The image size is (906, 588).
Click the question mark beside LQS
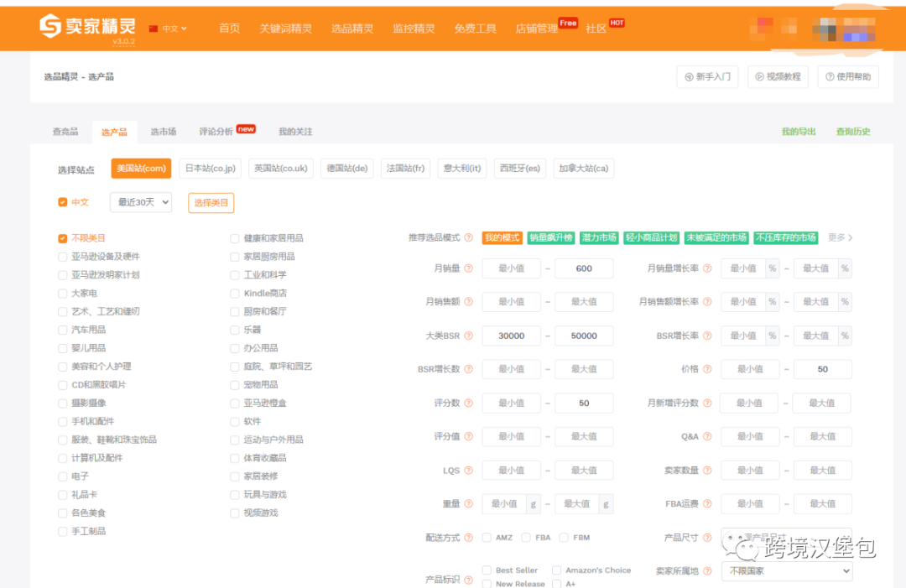click(467, 470)
